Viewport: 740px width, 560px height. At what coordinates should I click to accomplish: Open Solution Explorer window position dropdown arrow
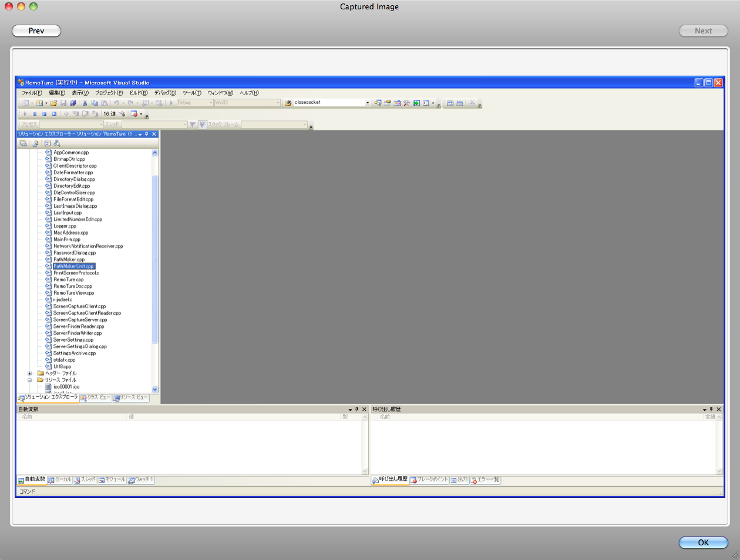click(x=140, y=134)
